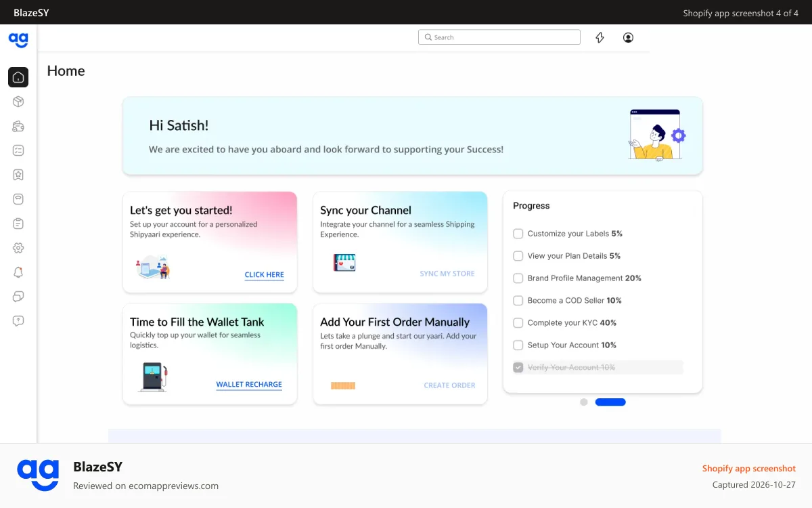Toggle the checked Verify Your Account checkbox
The image size is (812, 508).
[518, 367]
